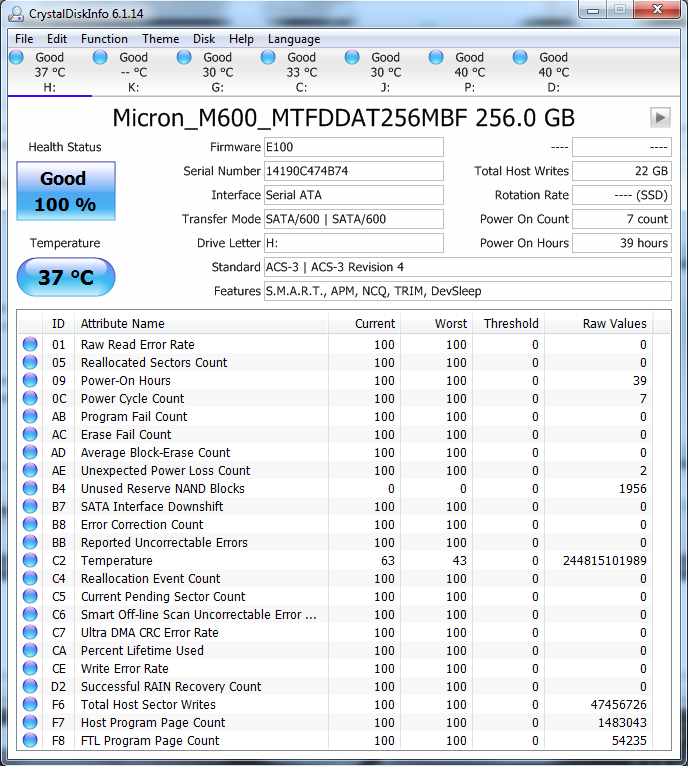Open the Theme menu
Screen dimensions: 688x766
tap(160, 39)
